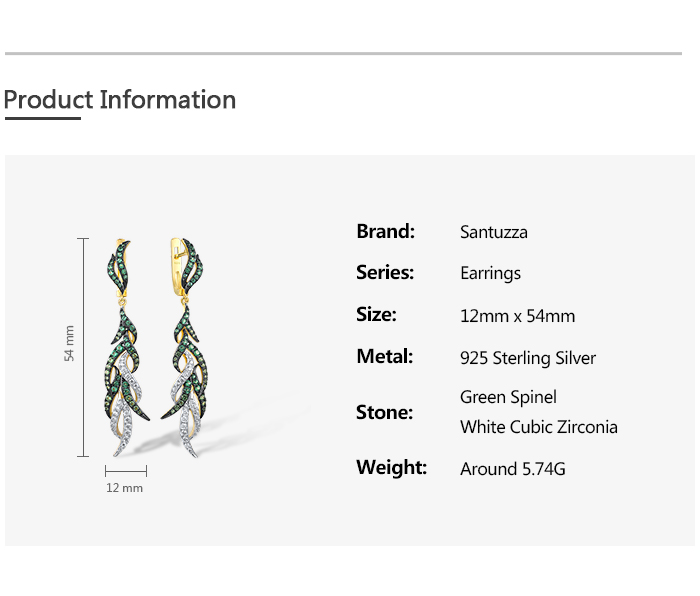700x596 pixels.
Task: Click the Product Information heading
Action: (x=120, y=100)
